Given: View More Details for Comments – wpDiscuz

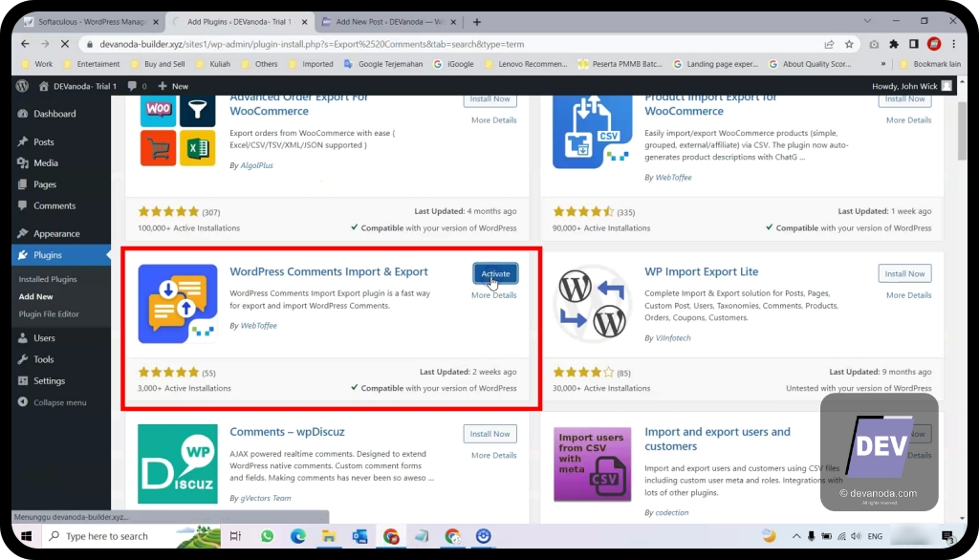Looking at the screenshot, I should (494, 455).
